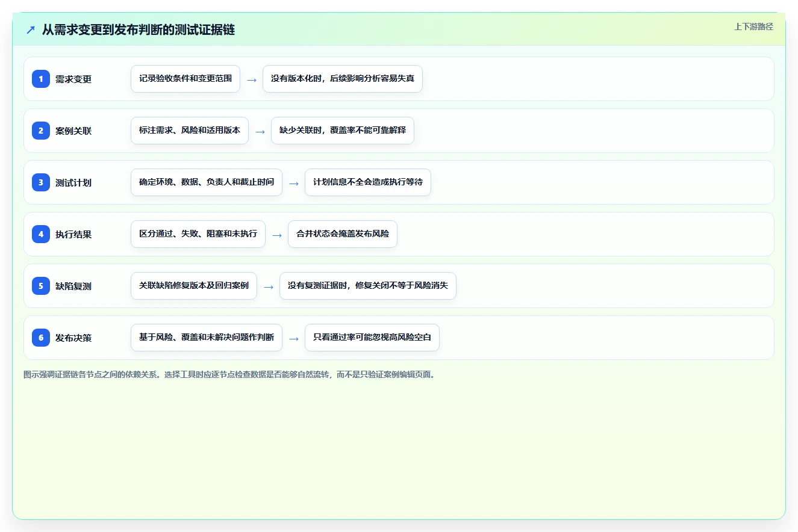Select the 缺陷复测 step label
Viewport: 798px width, 532px height.
73,286
